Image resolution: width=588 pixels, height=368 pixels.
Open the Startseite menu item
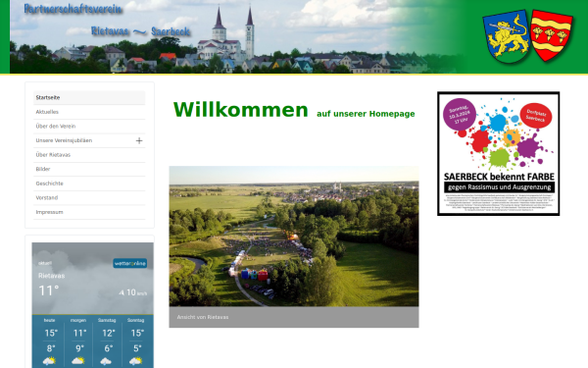89,97
